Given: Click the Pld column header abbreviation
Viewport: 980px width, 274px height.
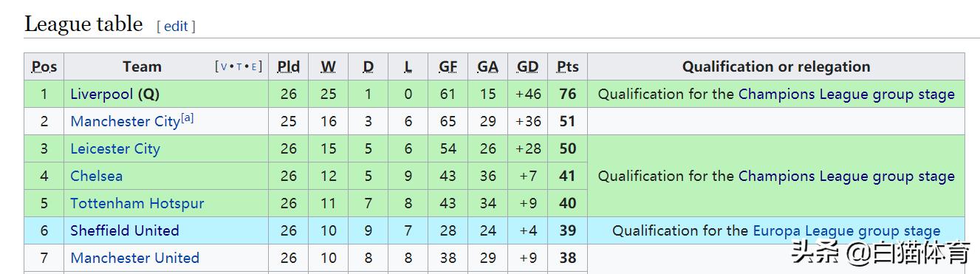Looking at the screenshot, I should (x=289, y=66).
